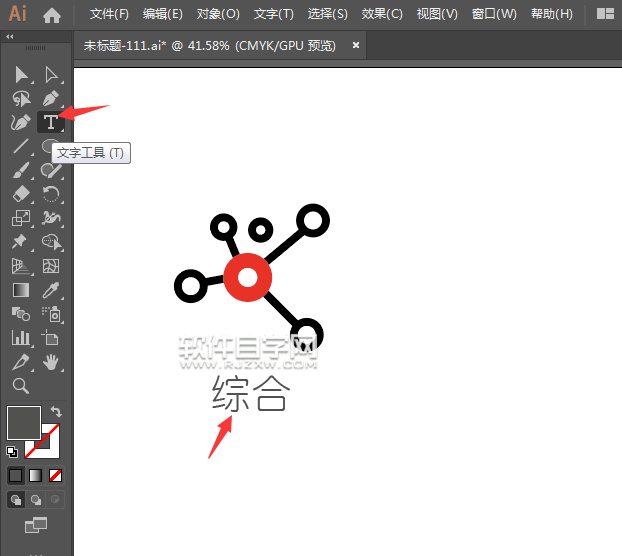This screenshot has height=556, width=622.
Task: Select the Mesh tool
Action: [x=51, y=266]
